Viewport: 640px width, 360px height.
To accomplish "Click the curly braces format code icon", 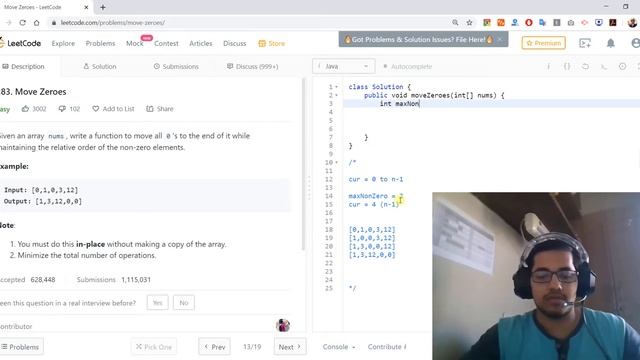I will [567, 66].
